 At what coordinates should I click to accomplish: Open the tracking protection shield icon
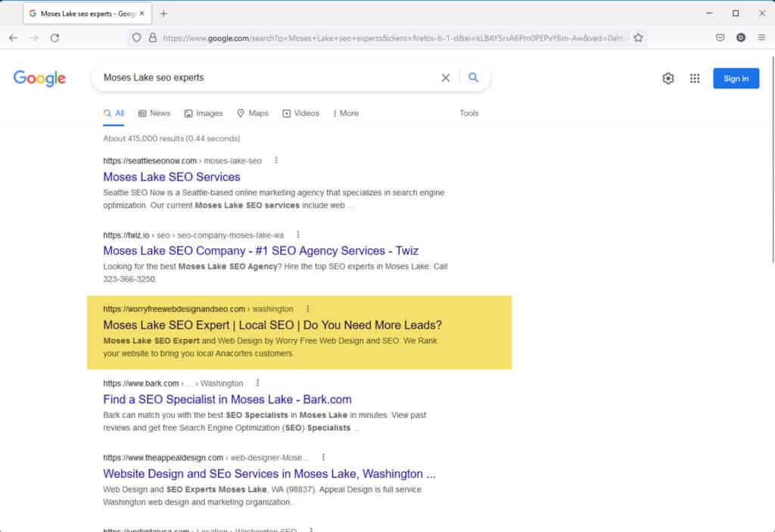(136, 38)
